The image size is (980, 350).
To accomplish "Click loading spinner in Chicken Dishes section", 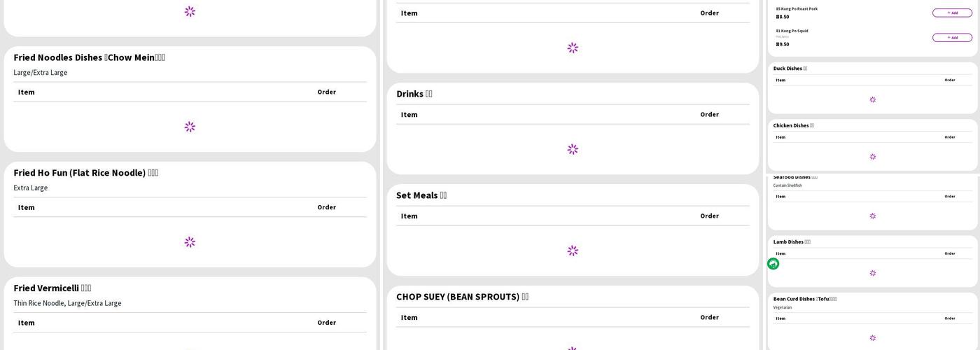I will (872, 157).
